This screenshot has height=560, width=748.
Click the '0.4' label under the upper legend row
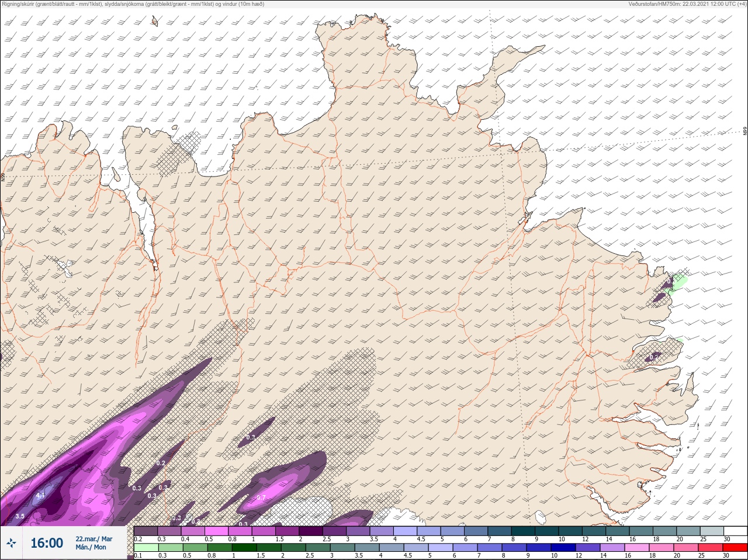click(x=185, y=539)
